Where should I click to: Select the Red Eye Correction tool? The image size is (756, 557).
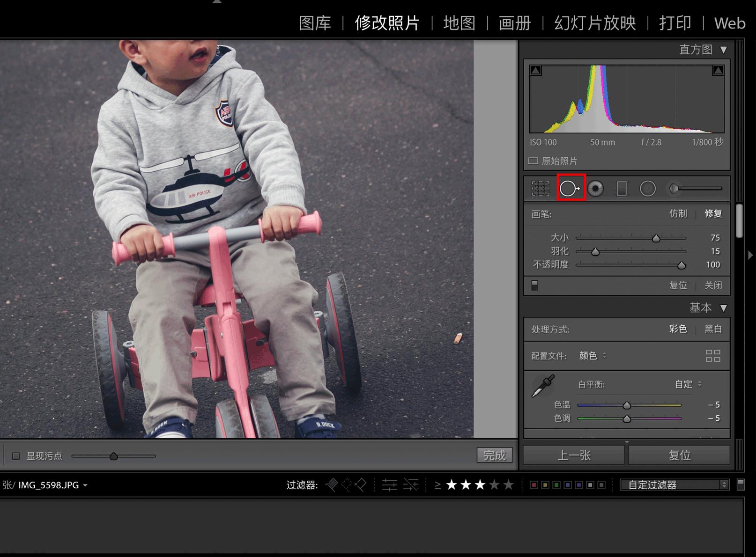click(596, 189)
